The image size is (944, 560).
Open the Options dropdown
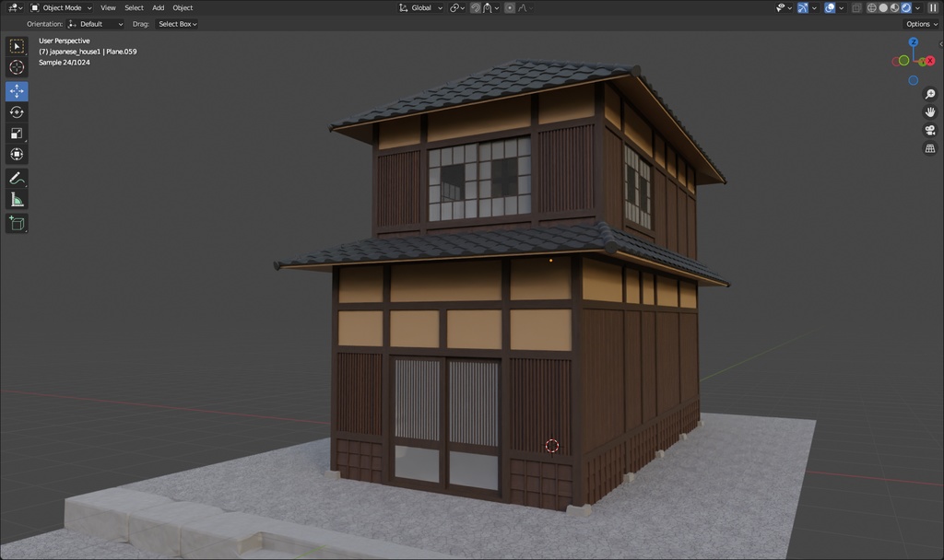(x=922, y=24)
